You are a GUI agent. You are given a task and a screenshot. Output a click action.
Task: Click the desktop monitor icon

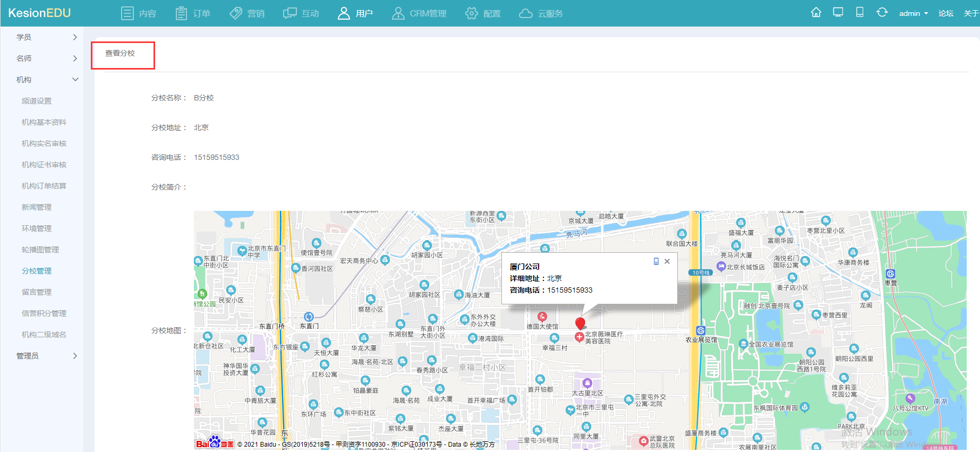click(838, 13)
